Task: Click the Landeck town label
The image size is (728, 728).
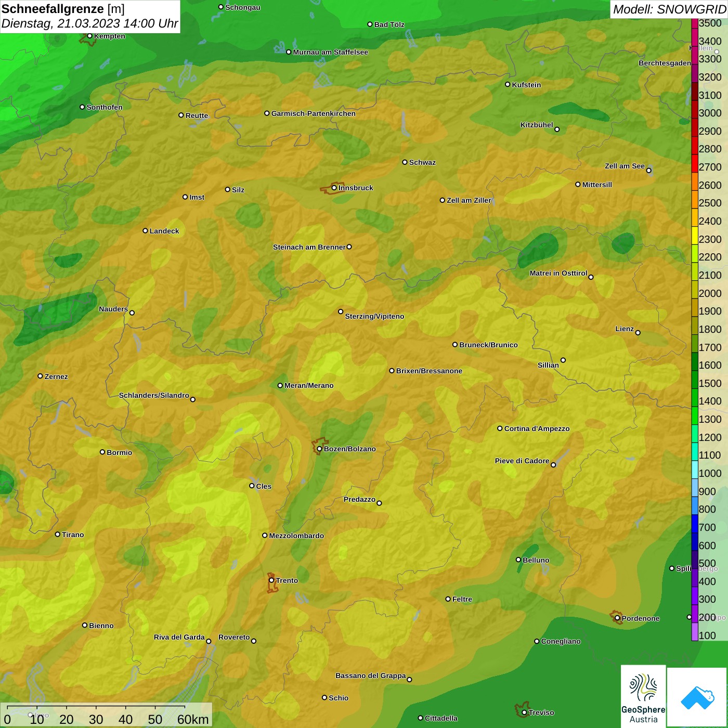Action: (164, 231)
